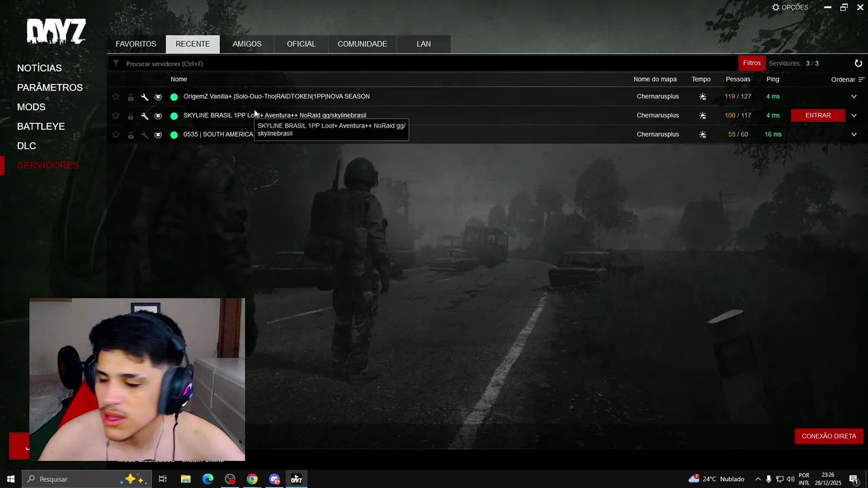Click lock icon on 0535 SOUTH AMERICA row
This screenshot has height=488, width=868.
[130, 135]
